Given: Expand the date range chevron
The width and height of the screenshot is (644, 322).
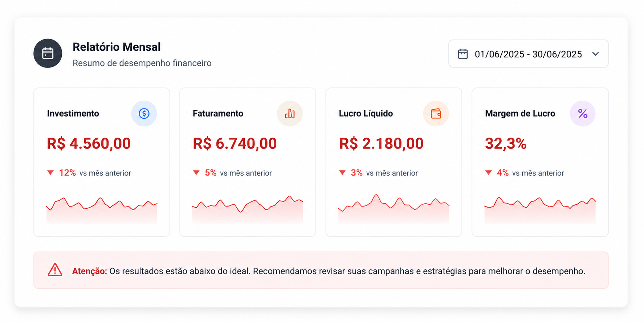Looking at the screenshot, I should tap(595, 54).
